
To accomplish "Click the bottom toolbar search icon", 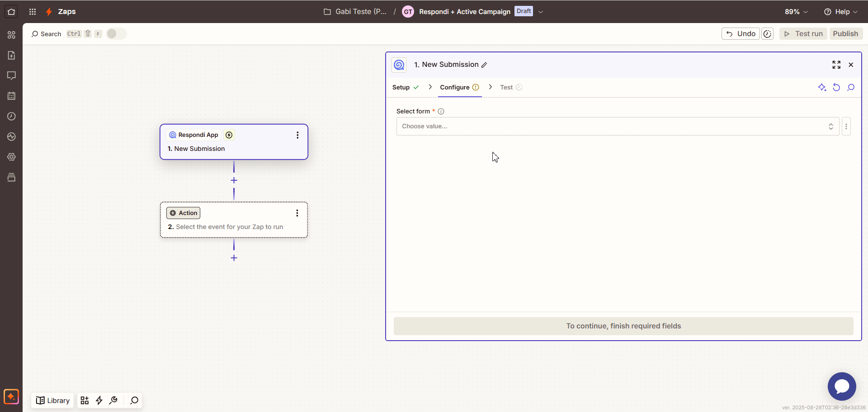I will (x=134, y=400).
